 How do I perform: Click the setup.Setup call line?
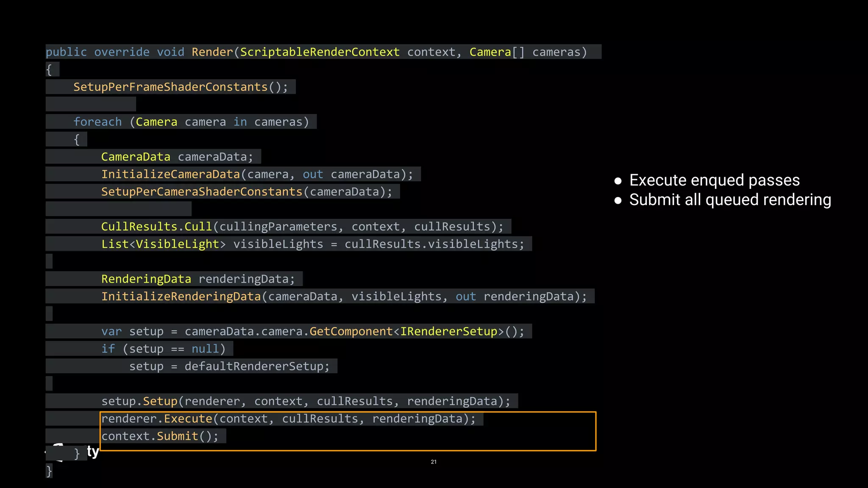305,401
